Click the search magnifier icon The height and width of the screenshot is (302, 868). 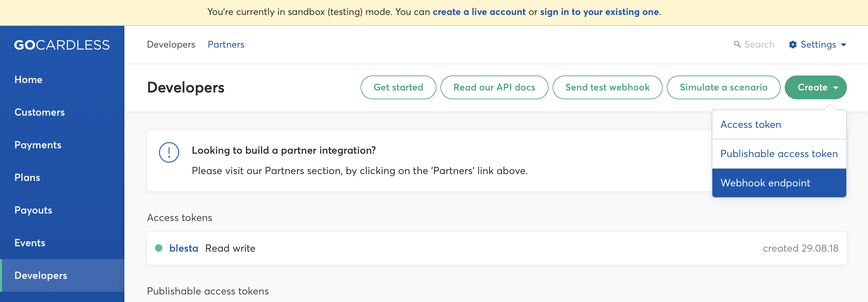pyautogui.click(x=737, y=45)
